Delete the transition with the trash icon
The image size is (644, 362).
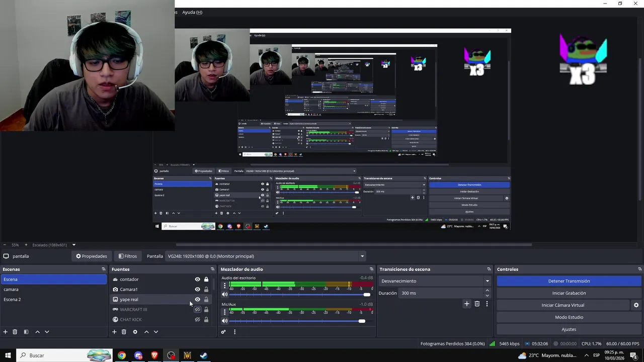477,304
